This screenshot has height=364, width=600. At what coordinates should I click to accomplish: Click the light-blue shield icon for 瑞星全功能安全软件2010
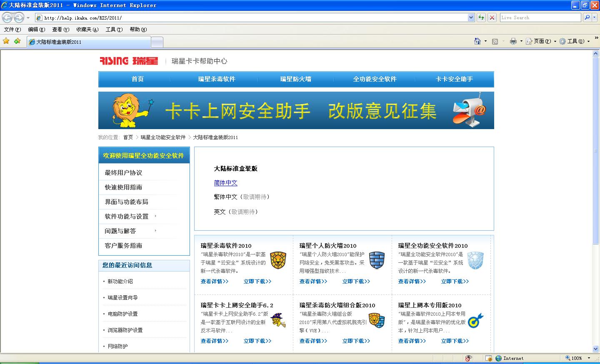pos(475,260)
